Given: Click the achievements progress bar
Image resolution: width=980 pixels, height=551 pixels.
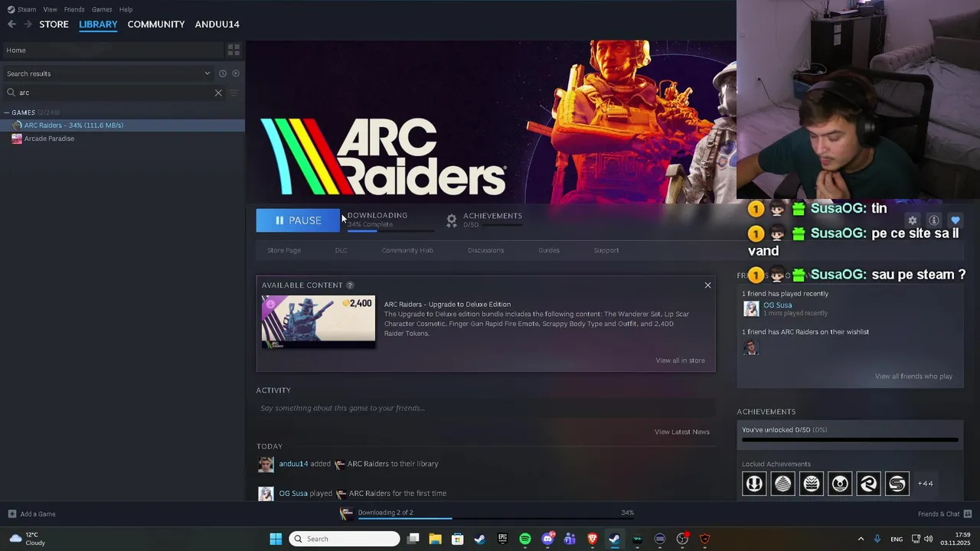Looking at the screenshot, I should 850,440.
